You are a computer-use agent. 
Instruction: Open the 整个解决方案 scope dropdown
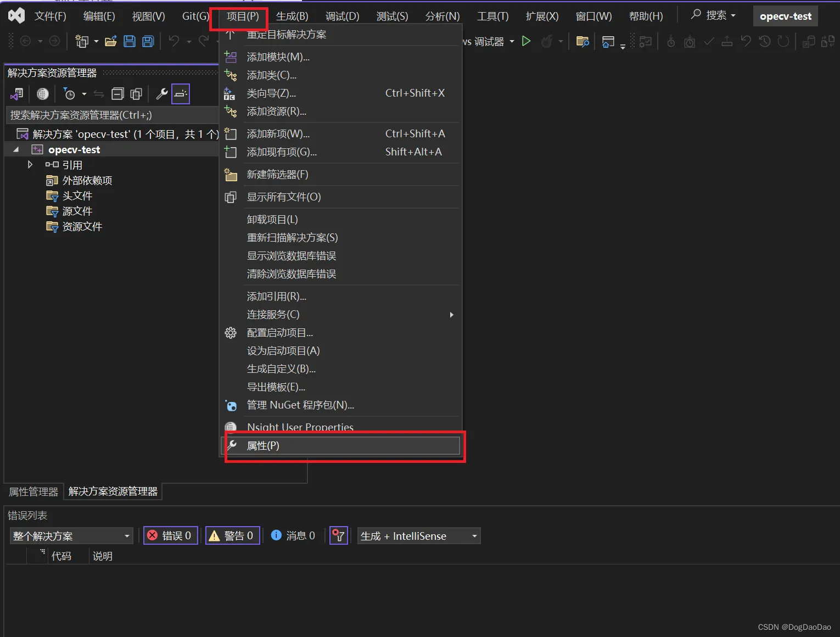tap(72, 536)
